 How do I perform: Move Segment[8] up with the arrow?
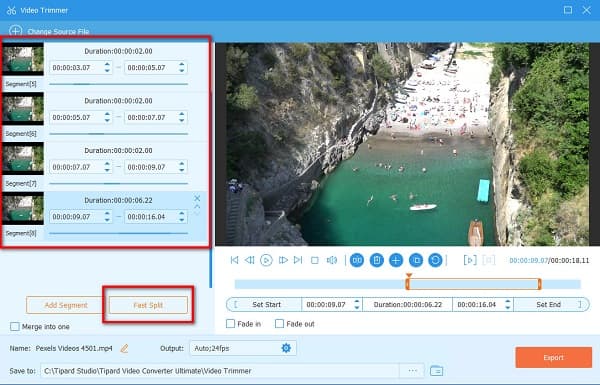[197, 207]
